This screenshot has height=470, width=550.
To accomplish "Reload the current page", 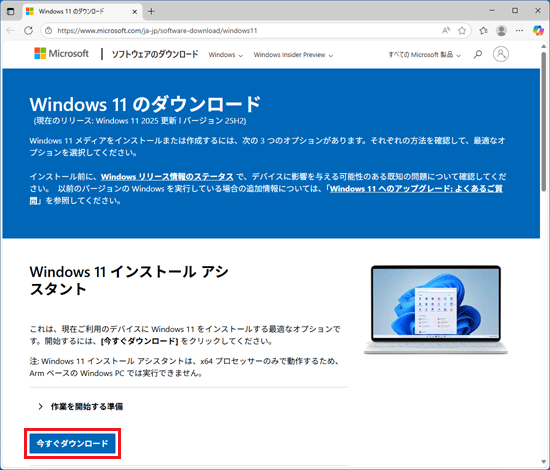I will coord(28,31).
